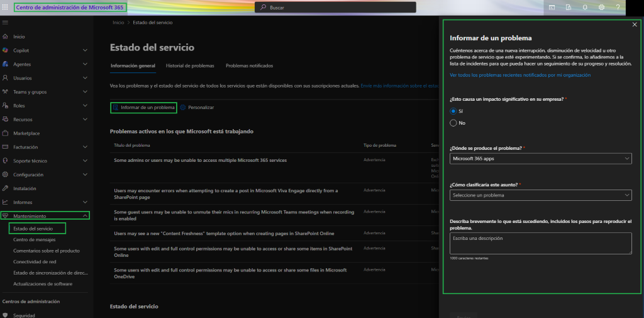Viewport: 644px width, 318px height.
Task: Open Conectividad de red in sidebar
Action: coord(35,261)
